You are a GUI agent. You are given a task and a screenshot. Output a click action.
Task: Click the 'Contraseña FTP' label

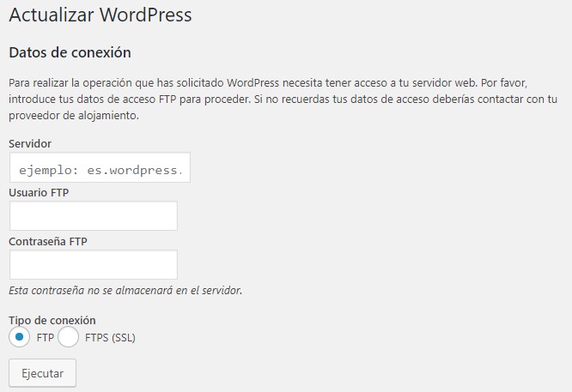(x=48, y=241)
